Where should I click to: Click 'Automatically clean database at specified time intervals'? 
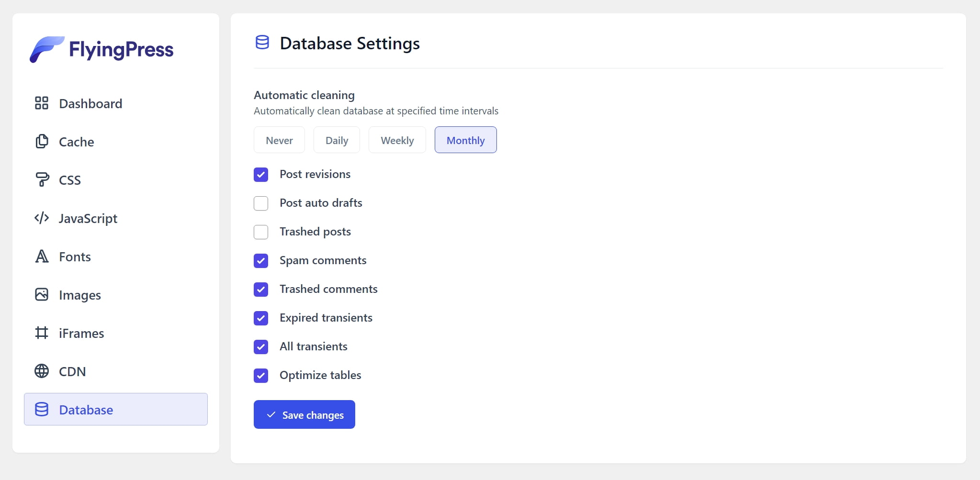point(376,111)
